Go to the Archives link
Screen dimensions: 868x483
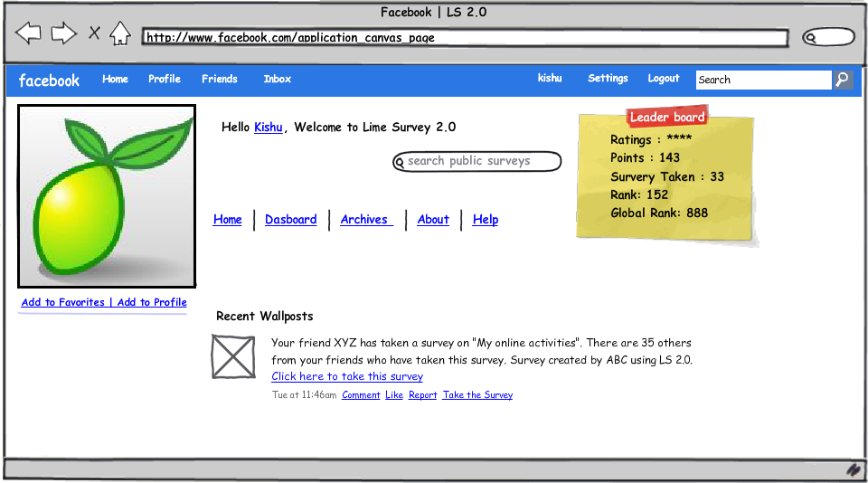click(364, 220)
